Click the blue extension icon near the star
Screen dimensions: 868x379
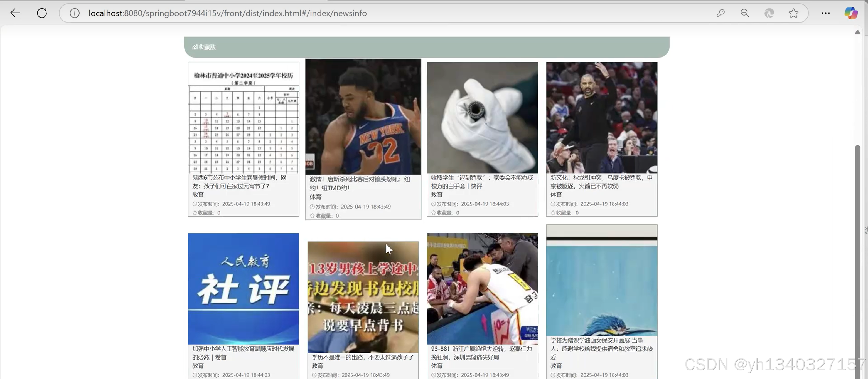point(769,13)
